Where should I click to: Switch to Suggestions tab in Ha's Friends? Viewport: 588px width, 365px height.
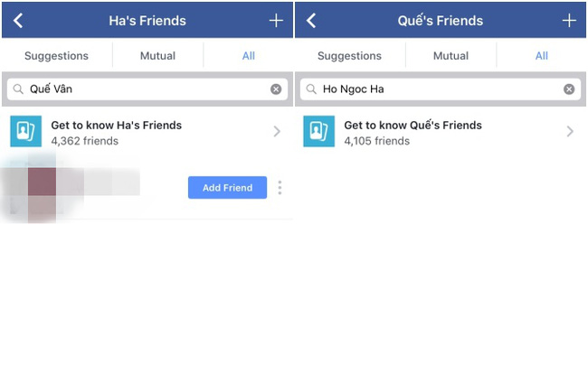[57, 56]
